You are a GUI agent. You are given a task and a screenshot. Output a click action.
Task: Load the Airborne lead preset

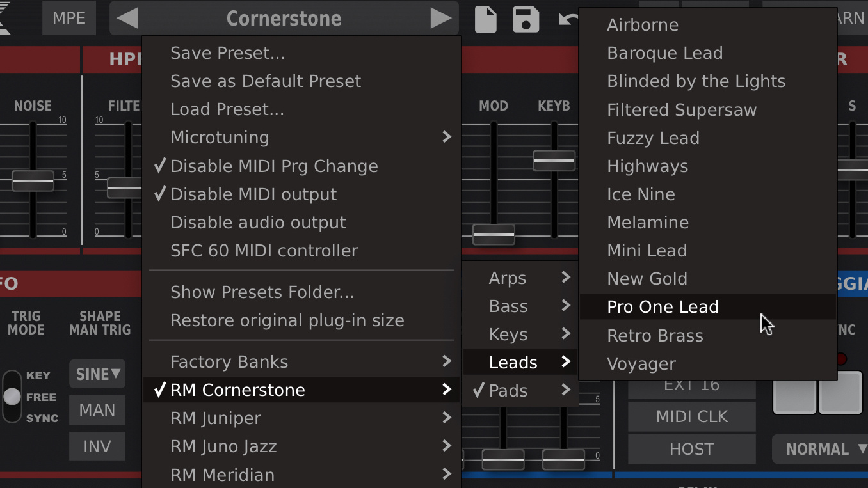(708, 25)
